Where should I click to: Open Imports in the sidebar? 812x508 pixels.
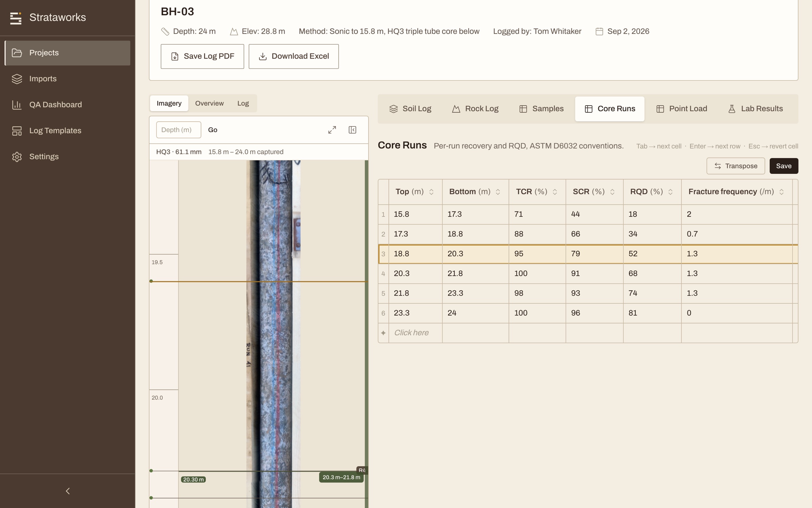pyautogui.click(x=68, y=79)
